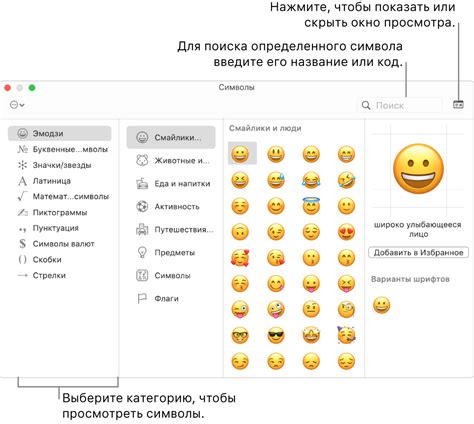
Task: Select the sunglasses cool face emoji
Action: coord(276,335)
